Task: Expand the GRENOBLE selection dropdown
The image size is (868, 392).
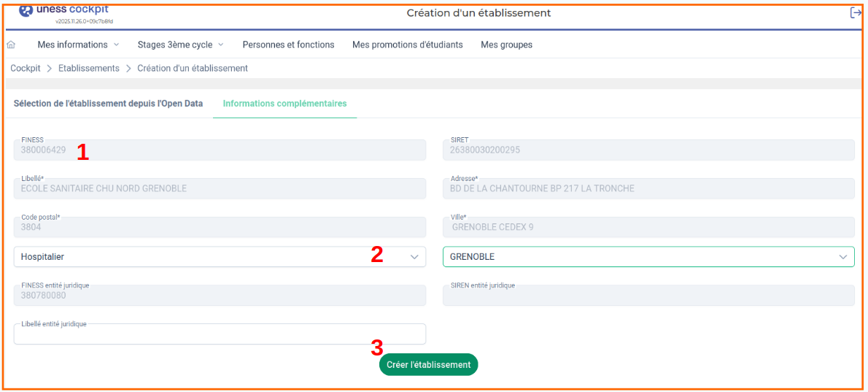Action: coord(648,257)
